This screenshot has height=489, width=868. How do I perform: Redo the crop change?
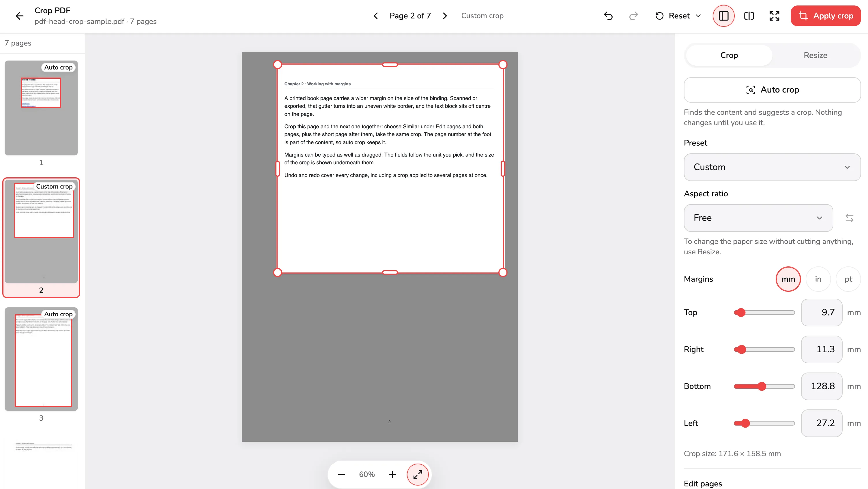[x=633, y=16]
